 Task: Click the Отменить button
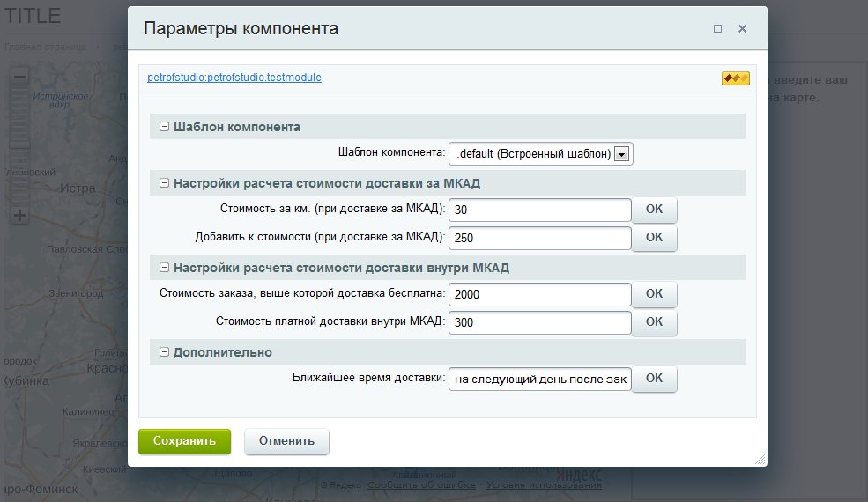(286, 442)
